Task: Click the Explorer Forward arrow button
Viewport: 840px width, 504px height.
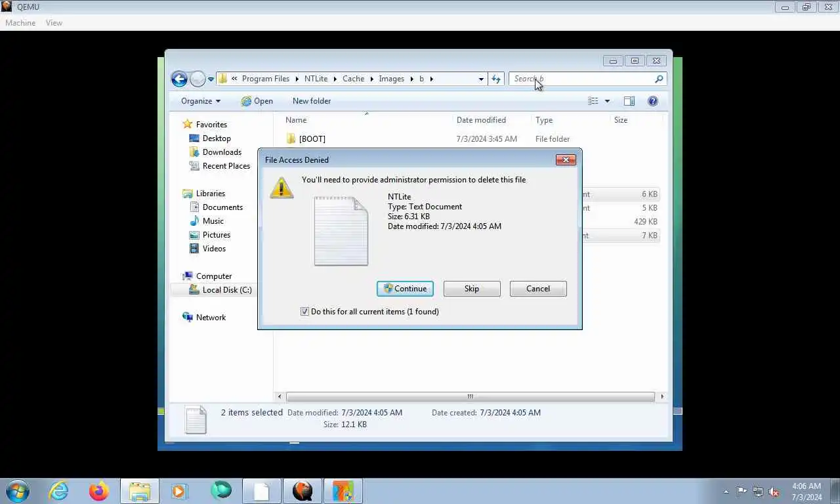Action: pyautogui.click(x=198, y=79)
